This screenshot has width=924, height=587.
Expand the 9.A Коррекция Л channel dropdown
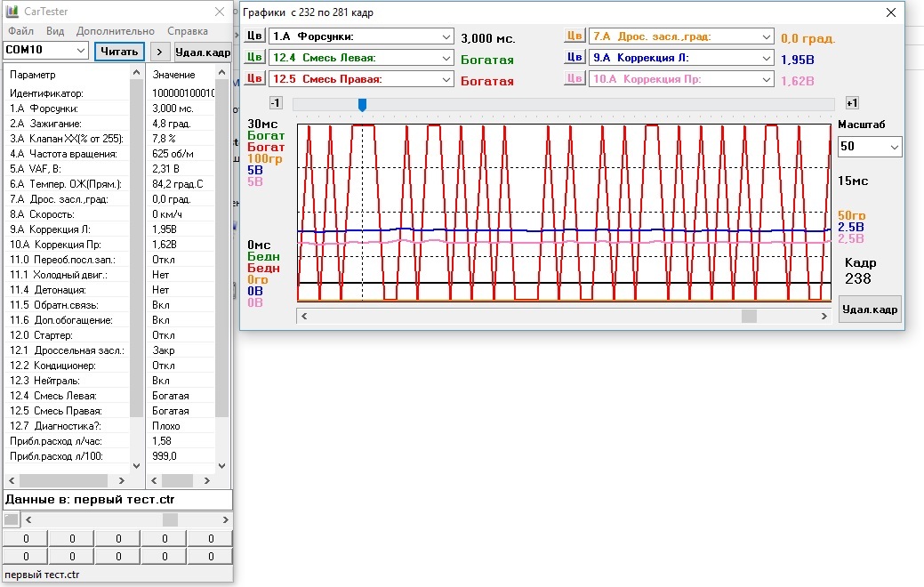(x=766, y=58)
